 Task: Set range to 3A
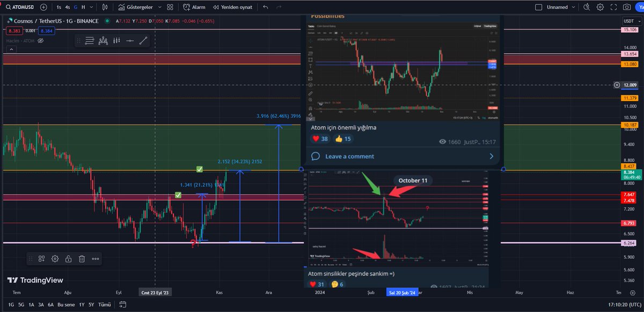coord(41,305)
